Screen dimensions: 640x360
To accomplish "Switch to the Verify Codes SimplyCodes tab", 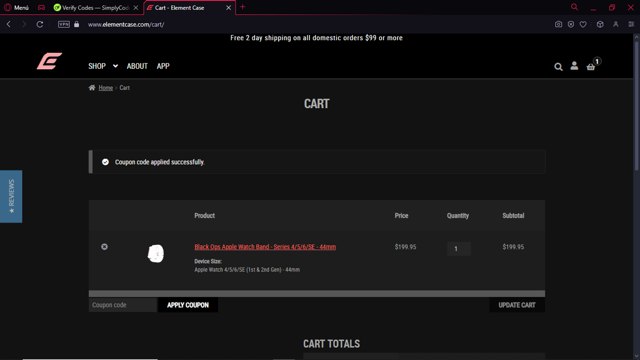I will (x=96, y=7).
